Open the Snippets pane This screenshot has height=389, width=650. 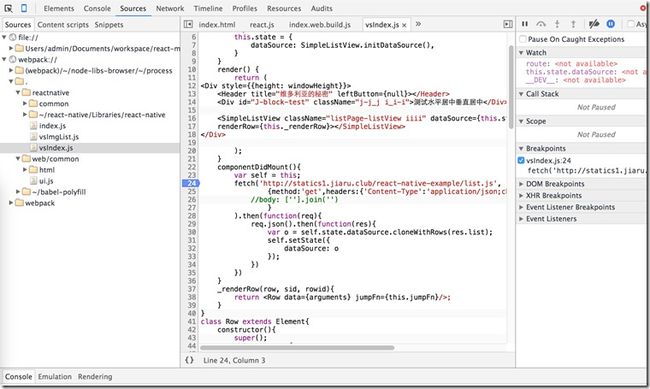click(109, 24)
